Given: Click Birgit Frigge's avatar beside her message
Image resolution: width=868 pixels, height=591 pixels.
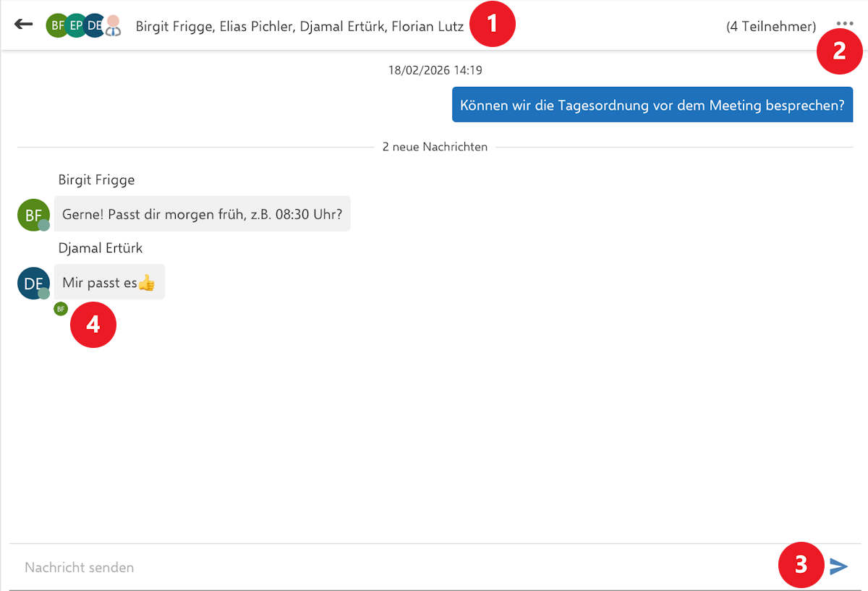Looking at the screenshot, I should click(33, 215).
